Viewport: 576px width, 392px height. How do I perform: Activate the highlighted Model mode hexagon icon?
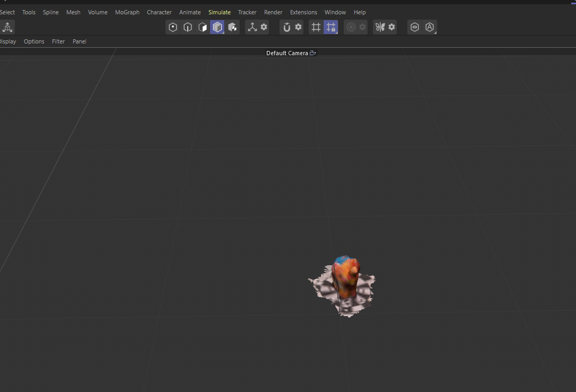pos(217,27)
